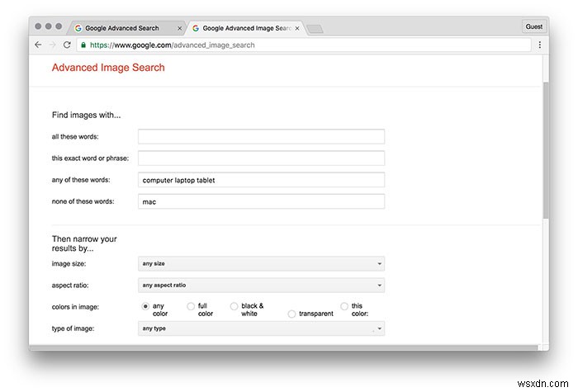
Task: Click the Guest profile button
Action: [x=534, y=26]
